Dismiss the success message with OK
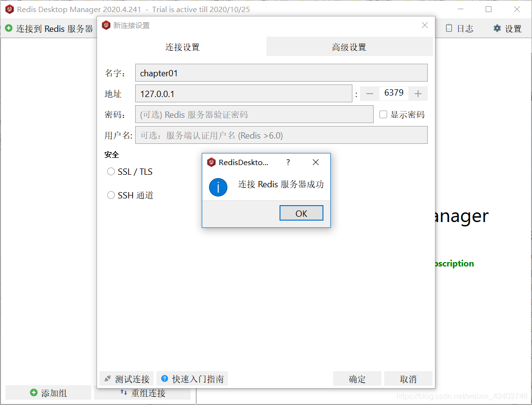Viewport: 532px width, 405px height. (301, 212)
